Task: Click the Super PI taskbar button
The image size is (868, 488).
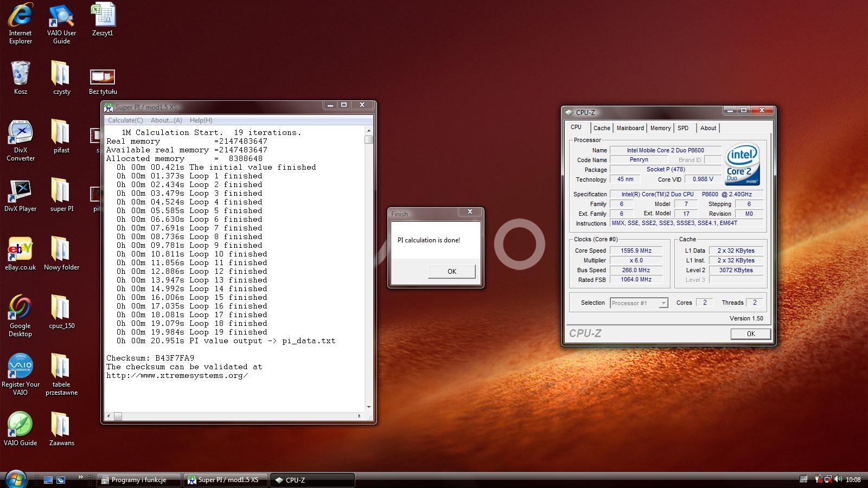Action: point(226,480)
